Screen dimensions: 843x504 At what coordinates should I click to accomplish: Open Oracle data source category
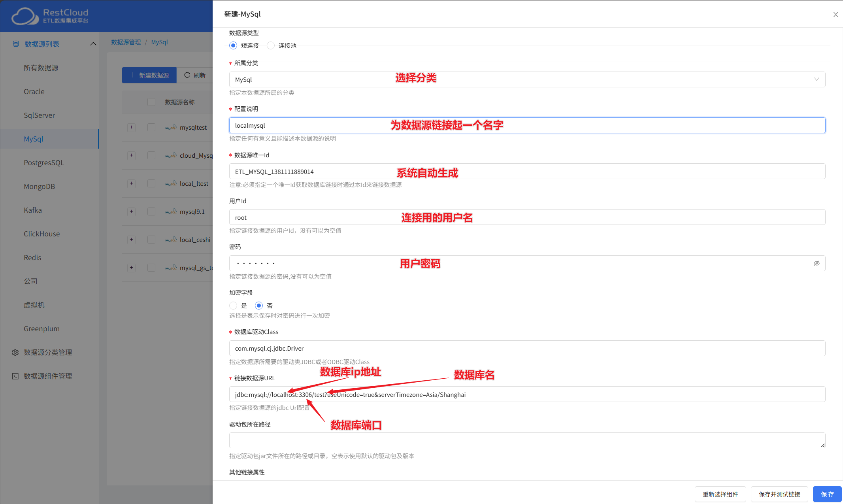click(34, 91)
